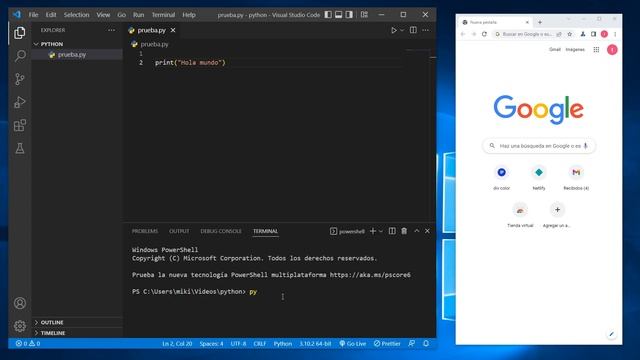640x360 pixels.
Task: Open the Gmail link in Chrome
Action: (554, 49)
